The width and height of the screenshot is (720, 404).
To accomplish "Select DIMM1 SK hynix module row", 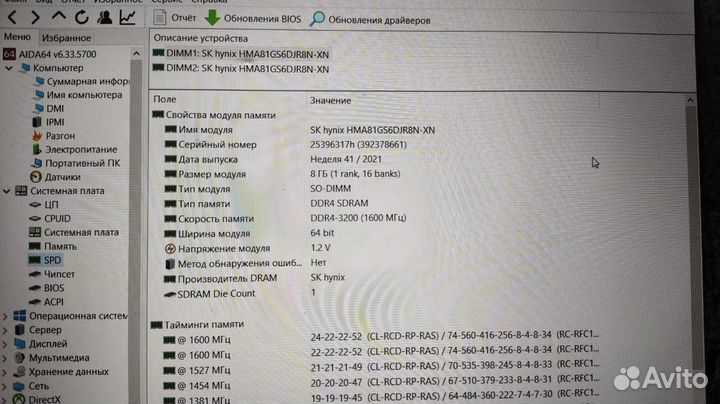I will 241,54.
